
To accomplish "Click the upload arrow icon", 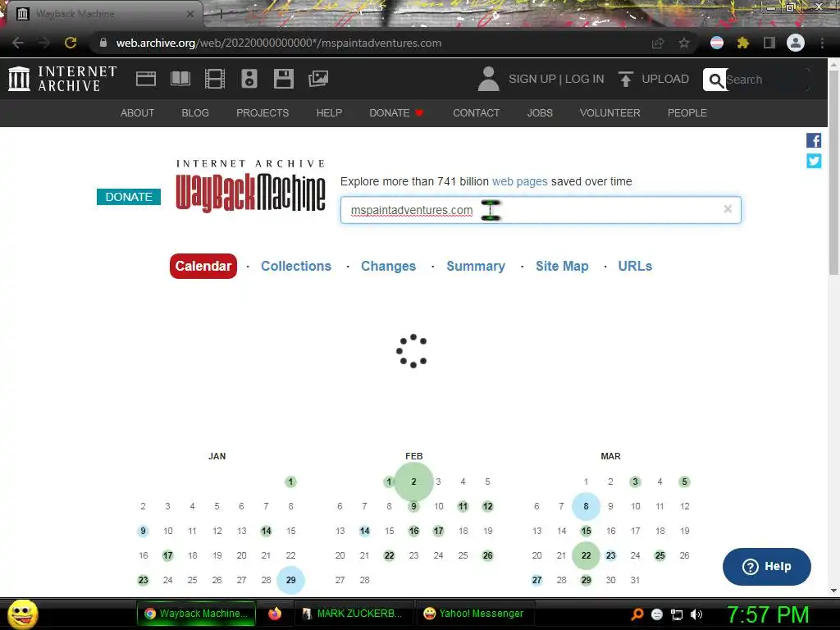I will pyautogui.click(x=625, y=79).
